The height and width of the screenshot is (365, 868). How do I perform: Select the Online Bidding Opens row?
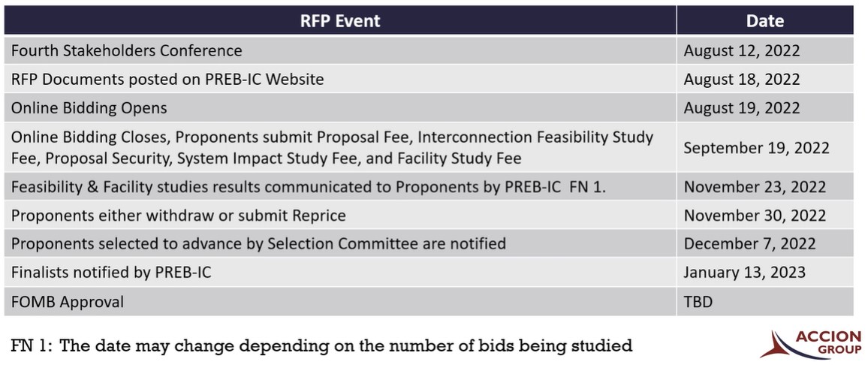(x=89, y=107)
